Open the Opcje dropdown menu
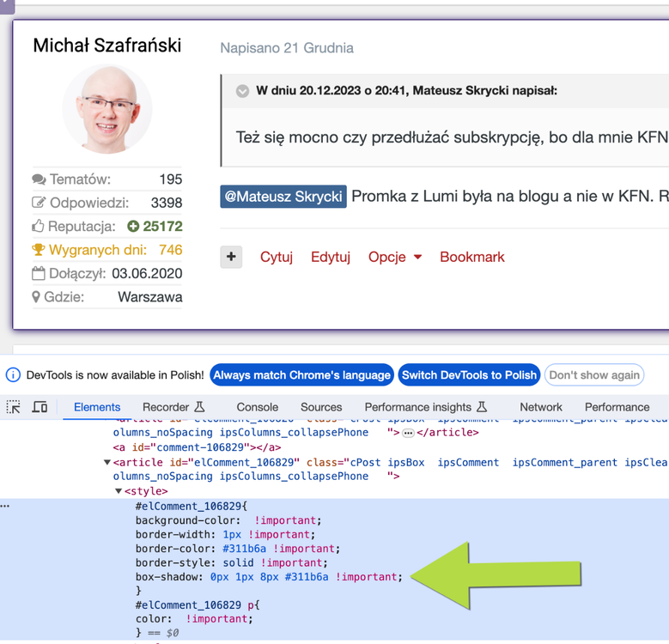This screenshot has width=669, height=644. (395, 257)
